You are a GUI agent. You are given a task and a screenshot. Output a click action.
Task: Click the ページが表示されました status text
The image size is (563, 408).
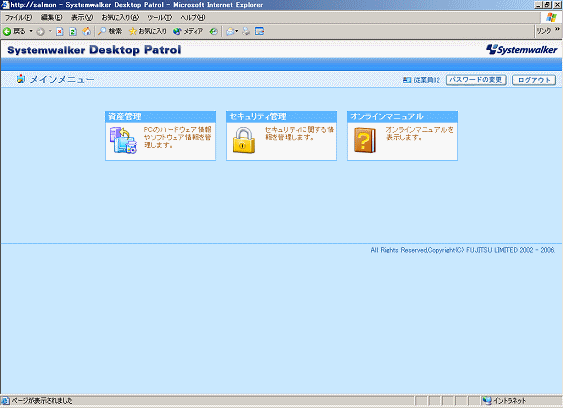(42, 400)
